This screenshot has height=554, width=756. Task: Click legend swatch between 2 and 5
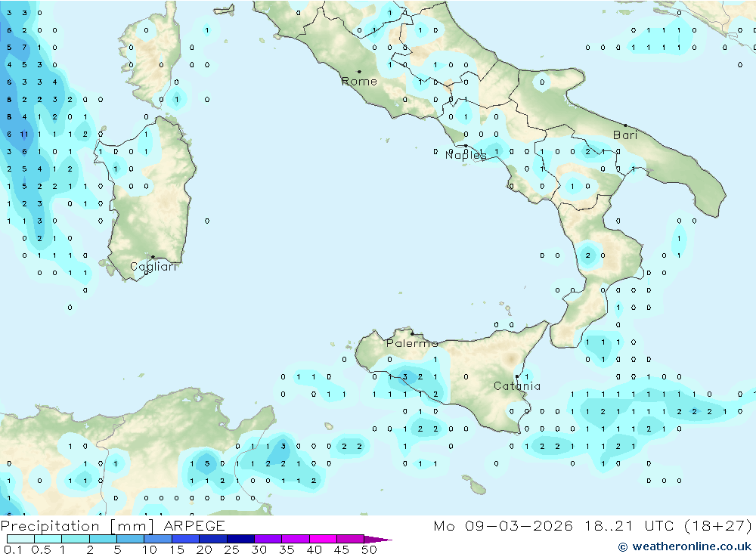103,539
